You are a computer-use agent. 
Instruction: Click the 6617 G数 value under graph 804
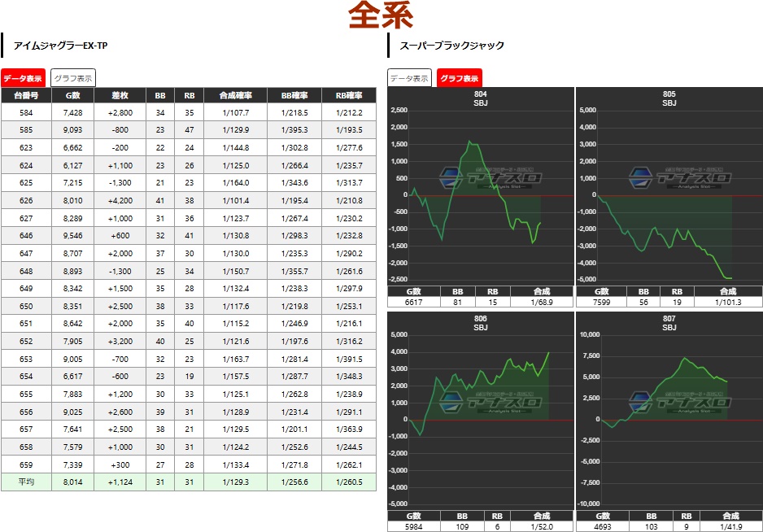(x=413, y=303)
